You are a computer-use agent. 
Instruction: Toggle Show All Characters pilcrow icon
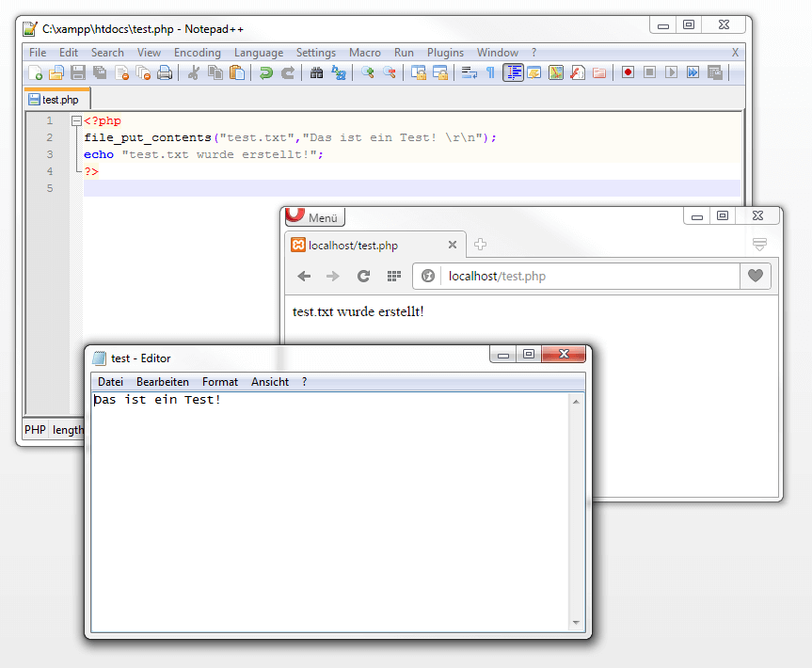coord(490,72)
